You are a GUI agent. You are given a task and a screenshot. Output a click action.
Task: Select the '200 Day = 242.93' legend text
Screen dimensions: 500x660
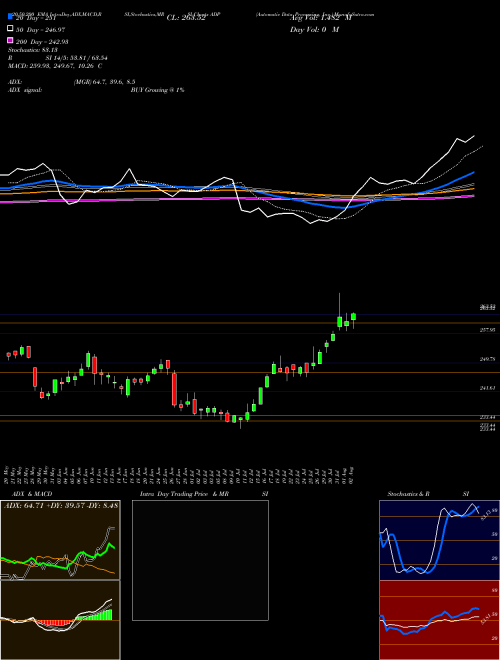[42, 41]
